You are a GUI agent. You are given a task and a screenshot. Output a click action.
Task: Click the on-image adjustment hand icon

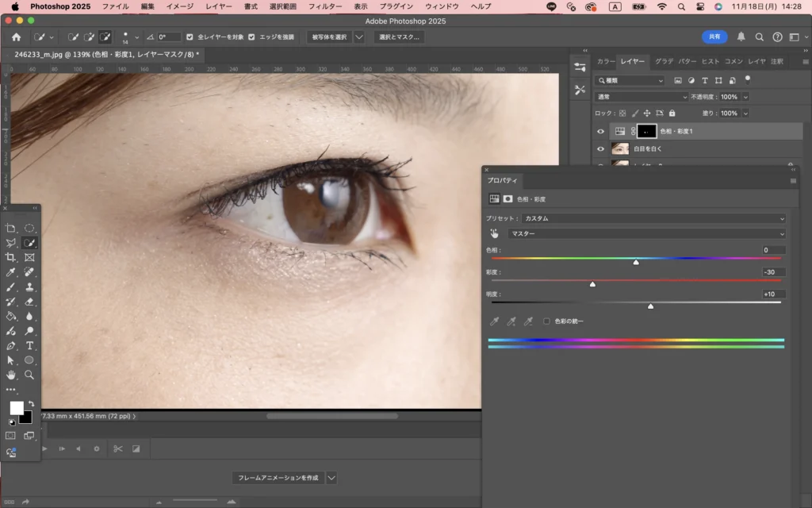point(494,234)
